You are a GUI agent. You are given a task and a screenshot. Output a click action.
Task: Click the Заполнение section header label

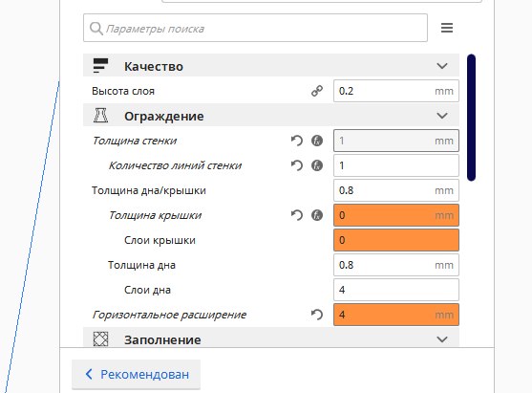point(162,339)
